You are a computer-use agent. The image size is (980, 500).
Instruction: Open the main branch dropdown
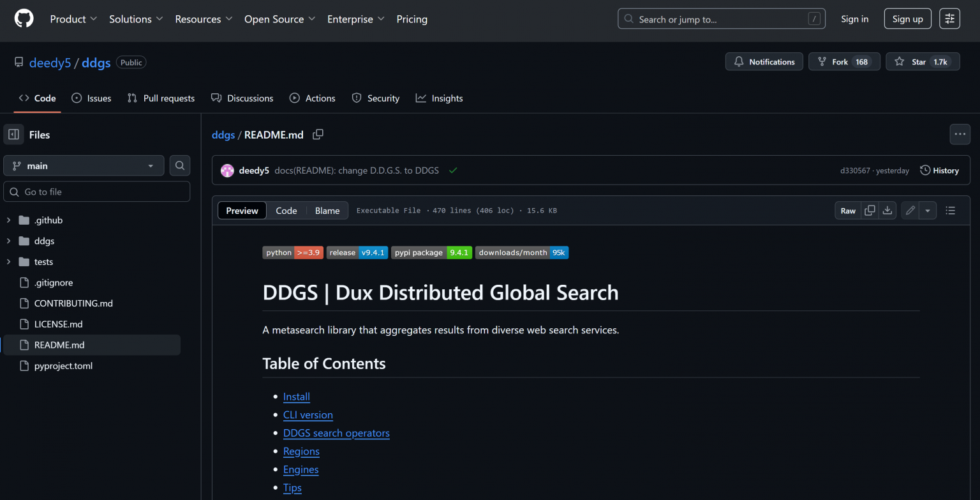84,166
